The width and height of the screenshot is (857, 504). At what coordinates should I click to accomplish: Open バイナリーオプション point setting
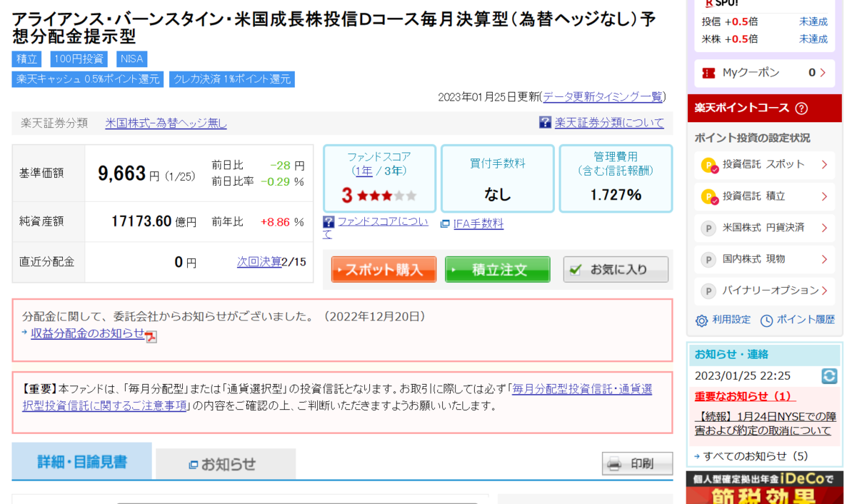click(764, 291)
